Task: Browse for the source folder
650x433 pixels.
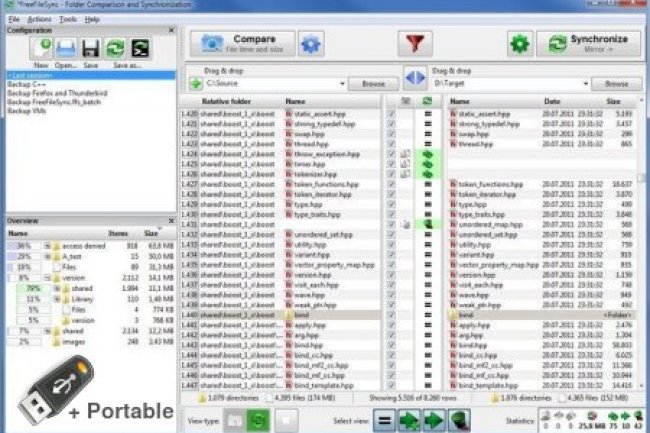Action: pyautogui.click(x=373, y=84)
